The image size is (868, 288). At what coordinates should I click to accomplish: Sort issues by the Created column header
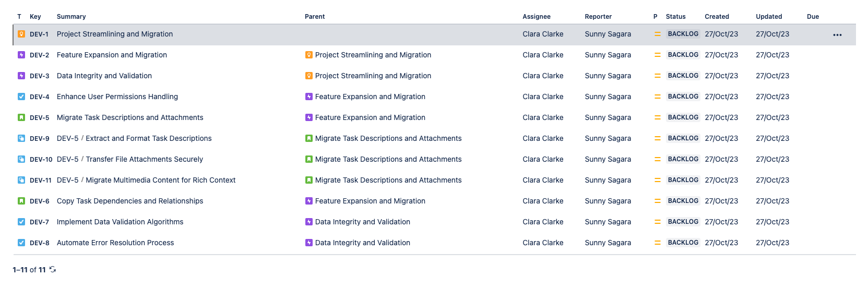(x=717, y=17)
